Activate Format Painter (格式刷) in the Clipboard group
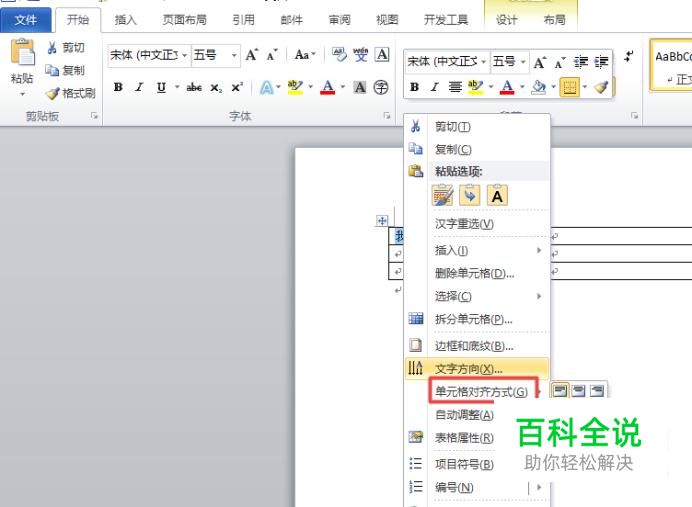Image resolution: width=692 pixels, height=507 pixels. click(71, 93)
